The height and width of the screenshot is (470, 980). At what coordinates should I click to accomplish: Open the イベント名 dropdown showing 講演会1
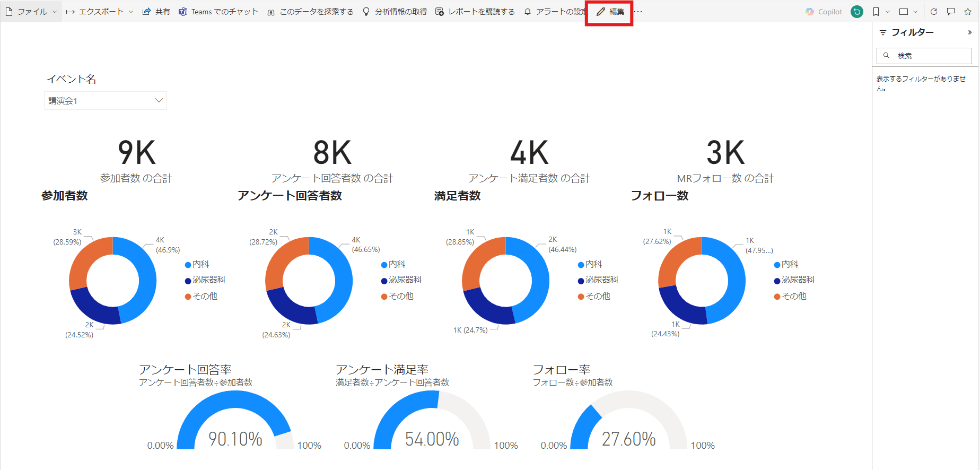coord(106,101)
